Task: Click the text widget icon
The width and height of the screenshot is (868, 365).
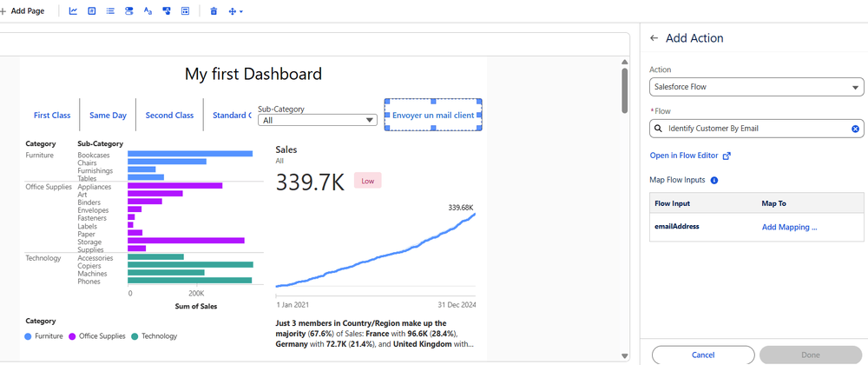Action: coord(148,11)
